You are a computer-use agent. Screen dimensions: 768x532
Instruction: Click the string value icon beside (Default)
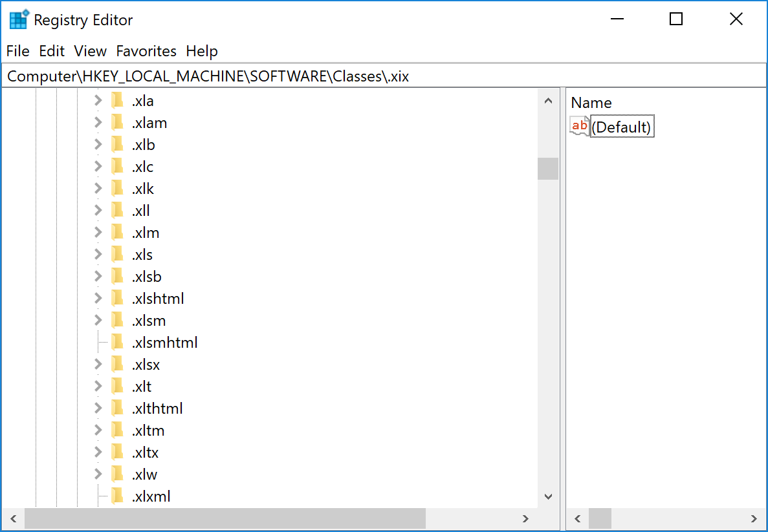(x=580, y=127)
